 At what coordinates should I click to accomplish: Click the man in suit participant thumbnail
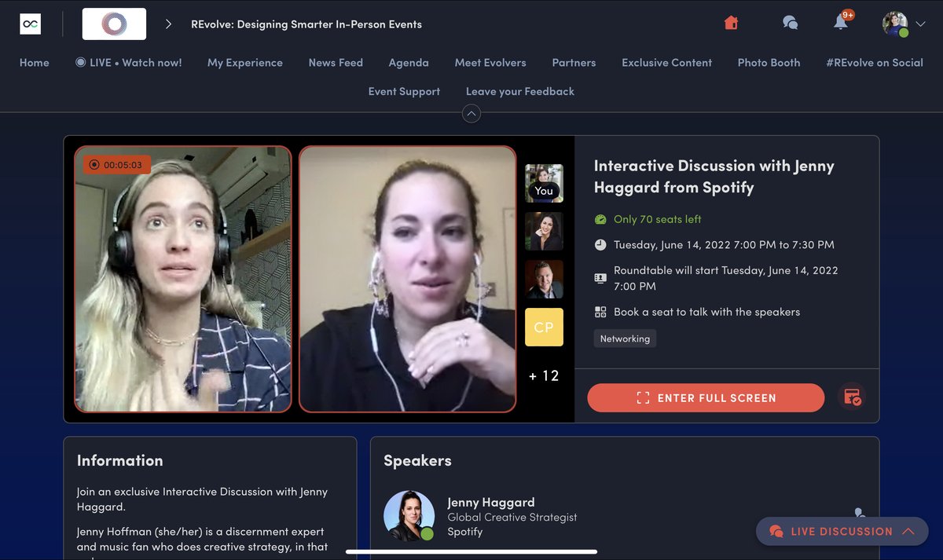(544, 280)
